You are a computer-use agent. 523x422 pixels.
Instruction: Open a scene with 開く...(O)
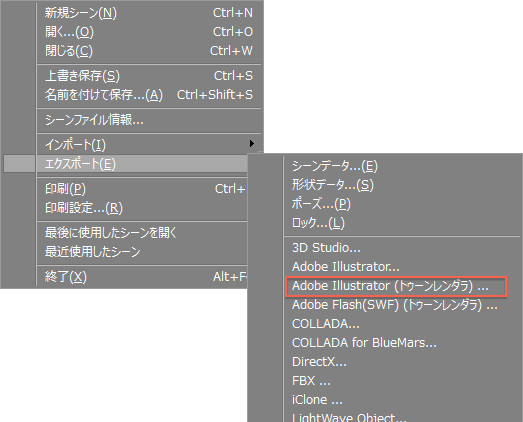pos(148,32)
